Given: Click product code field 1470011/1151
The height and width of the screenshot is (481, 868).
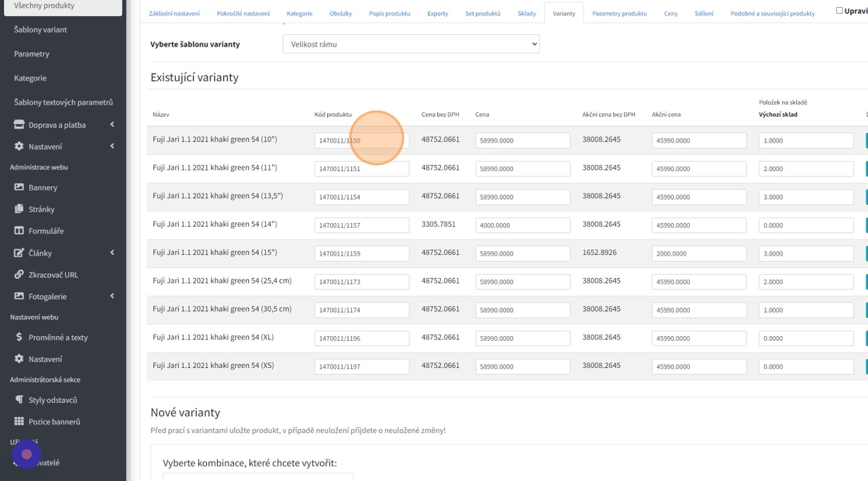Looking at the screenshot, I should tap(361, 169).
